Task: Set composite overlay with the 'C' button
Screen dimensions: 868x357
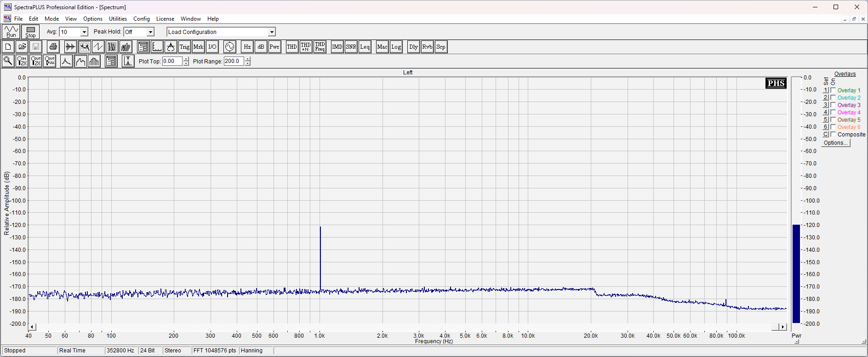Action: coord(826,134)
